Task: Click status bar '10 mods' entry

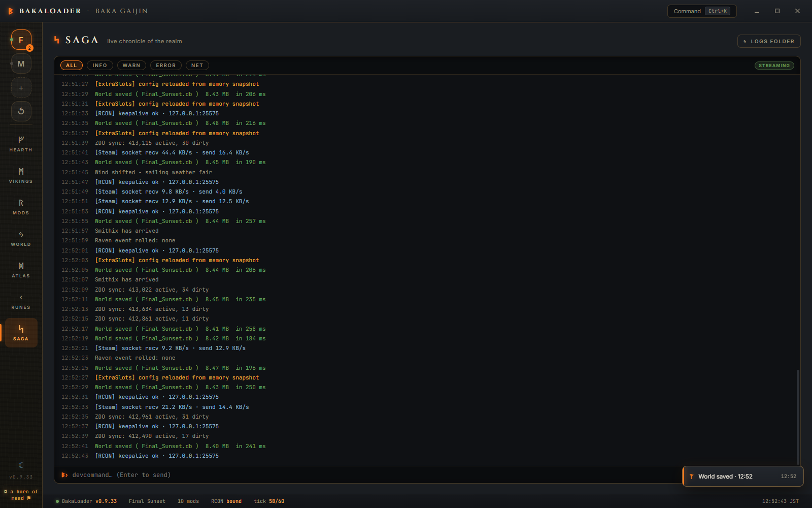Action: click(188, 501)
